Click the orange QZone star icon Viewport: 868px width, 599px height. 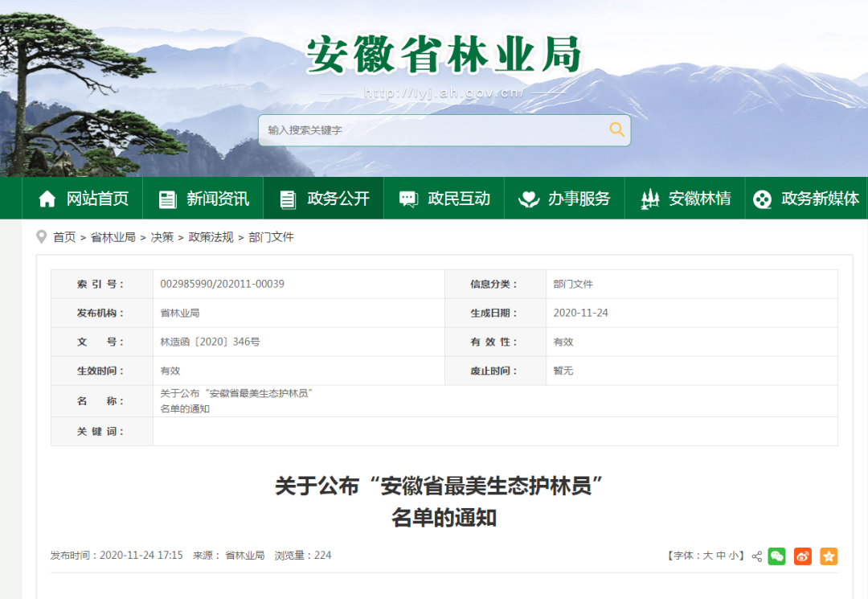point(829,556)
